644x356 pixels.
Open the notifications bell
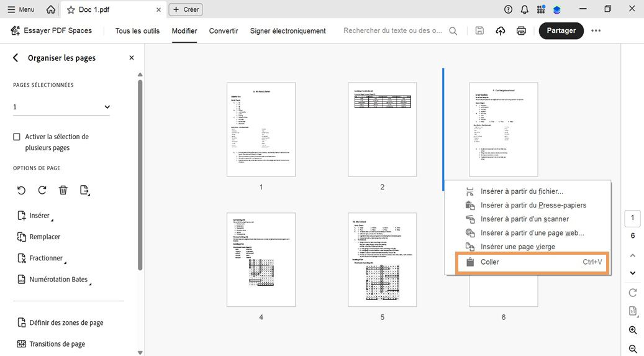(525, 9)
